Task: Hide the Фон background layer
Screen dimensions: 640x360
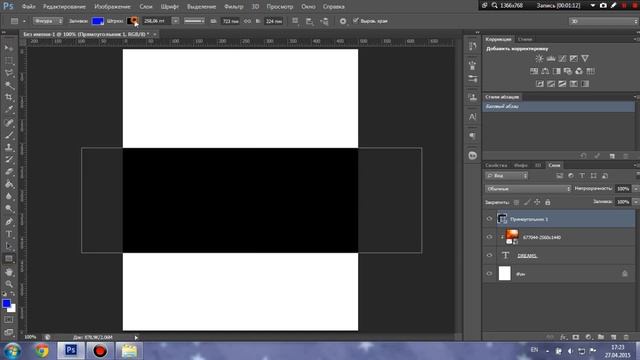Action: pos(489,273)
